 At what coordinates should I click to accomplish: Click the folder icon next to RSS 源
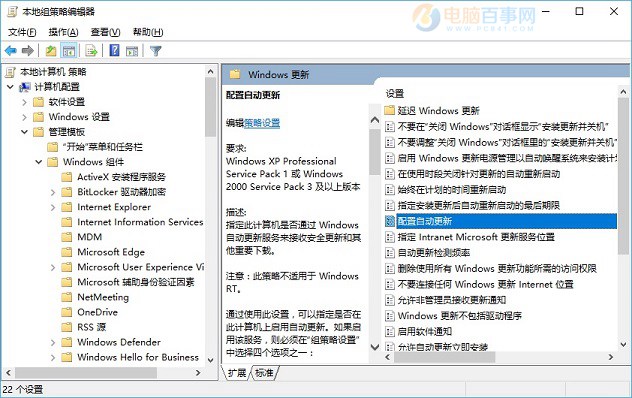tap(67, 327)
